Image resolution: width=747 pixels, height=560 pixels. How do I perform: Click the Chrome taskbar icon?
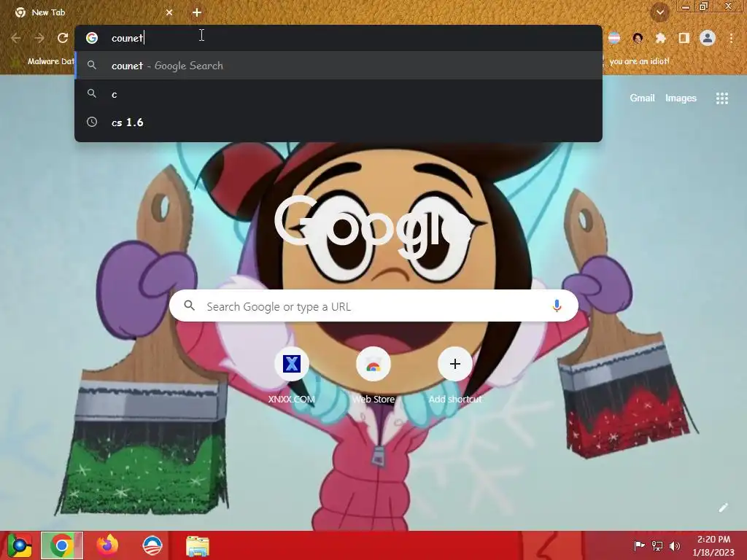pyautogui.click(x=62, y=545)
